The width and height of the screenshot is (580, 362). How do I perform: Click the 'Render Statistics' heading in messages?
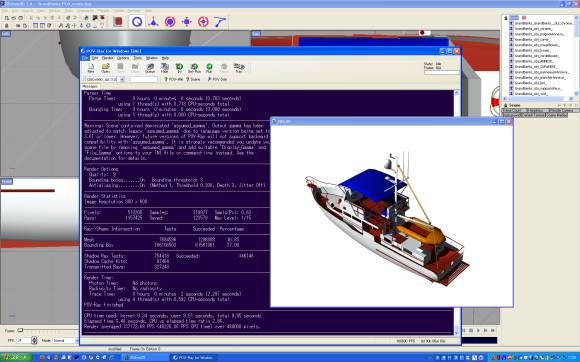[x=105, y=196]
